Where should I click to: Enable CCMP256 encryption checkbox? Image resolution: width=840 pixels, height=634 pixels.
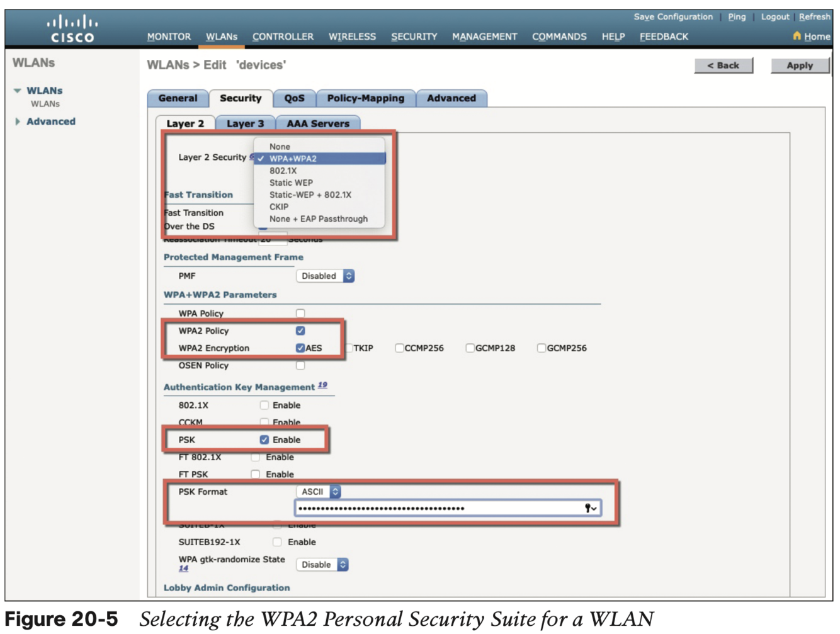pos(399,348)
